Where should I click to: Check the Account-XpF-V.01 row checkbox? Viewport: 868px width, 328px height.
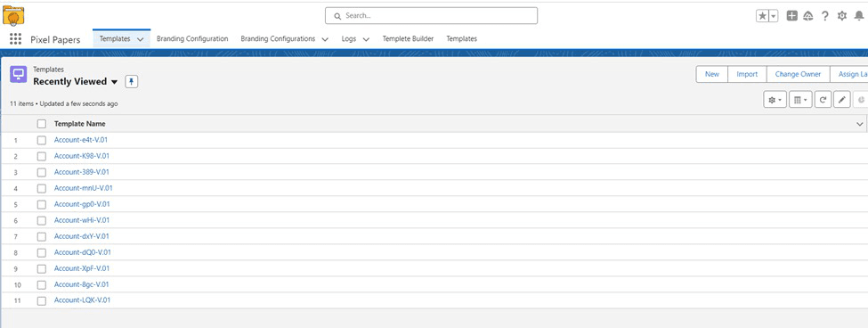(x=42, y=268)
